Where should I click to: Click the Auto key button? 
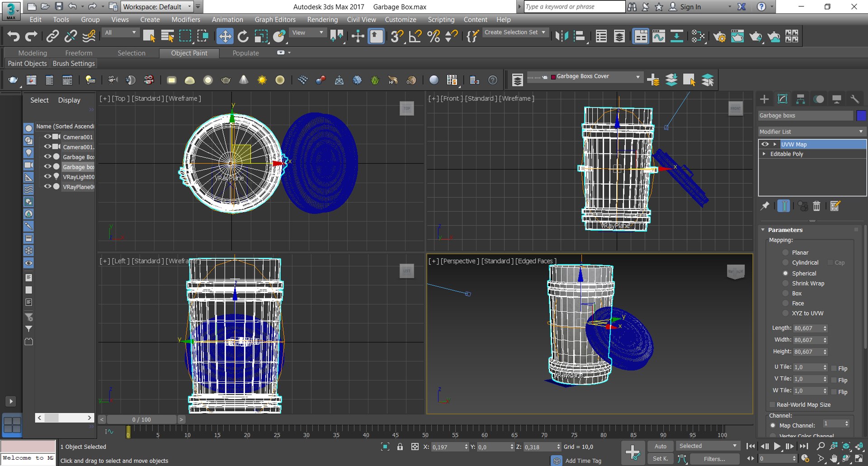coord(660,446)
